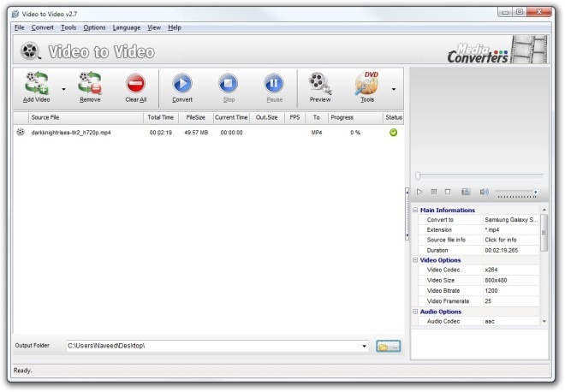Open the Language menu

[127, 27]
